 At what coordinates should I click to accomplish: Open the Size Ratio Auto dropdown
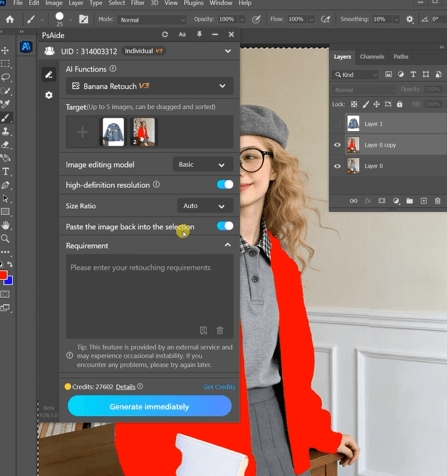pos(205,206)
